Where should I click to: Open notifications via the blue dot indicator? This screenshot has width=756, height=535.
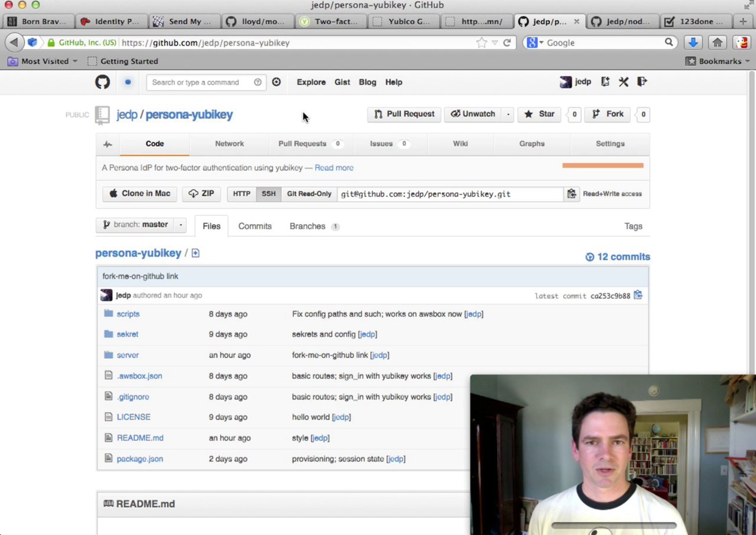point(128,82)
